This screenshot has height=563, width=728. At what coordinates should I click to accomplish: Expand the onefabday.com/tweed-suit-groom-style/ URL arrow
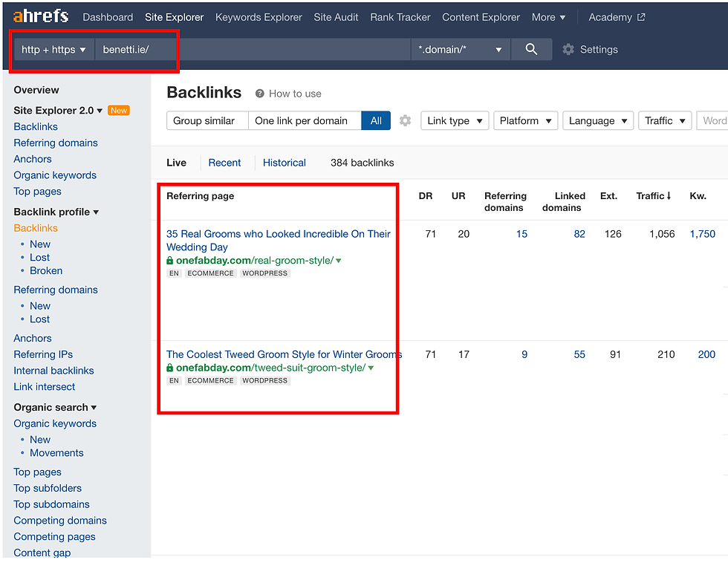point(371,368)
